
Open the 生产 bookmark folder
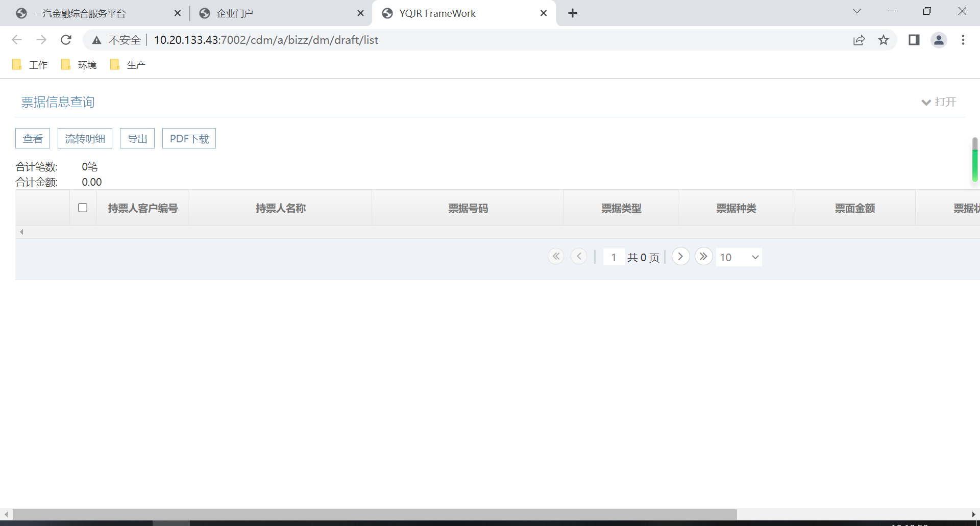pos(128,65)
